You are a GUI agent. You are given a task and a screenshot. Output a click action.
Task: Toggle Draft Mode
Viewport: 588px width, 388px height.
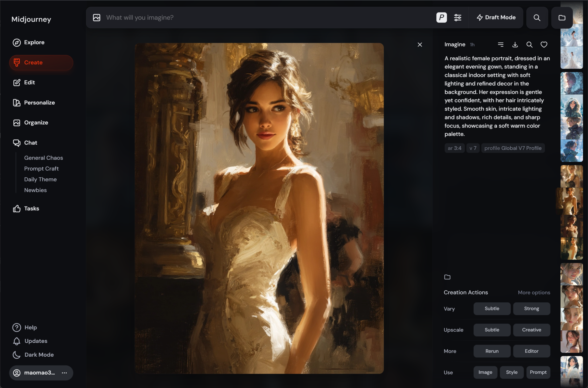(x=496, y=18)
